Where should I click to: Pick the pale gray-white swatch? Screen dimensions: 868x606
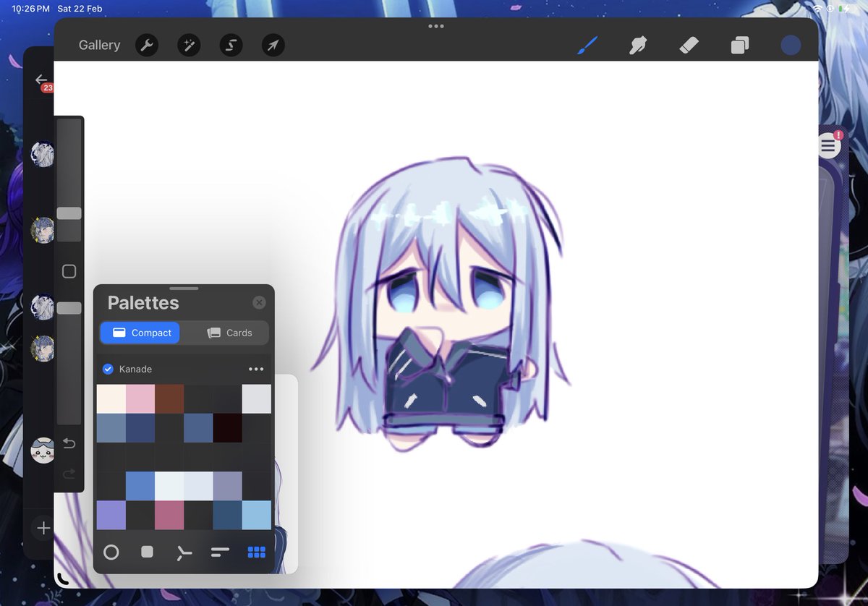pos(257,398)
